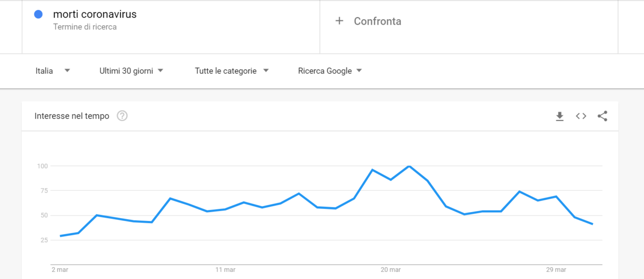
Task: Click the 29 mar axis label
Action: tap(556, 270)
